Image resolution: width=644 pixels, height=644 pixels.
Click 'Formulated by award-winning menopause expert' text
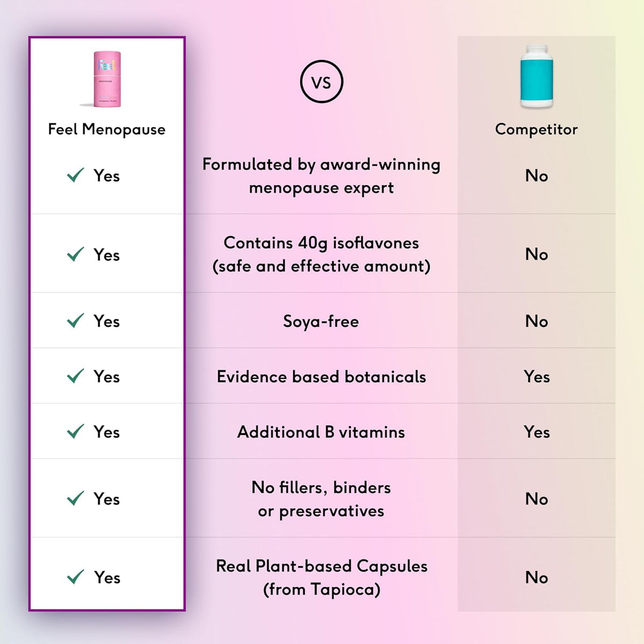(x=321, y=176)
